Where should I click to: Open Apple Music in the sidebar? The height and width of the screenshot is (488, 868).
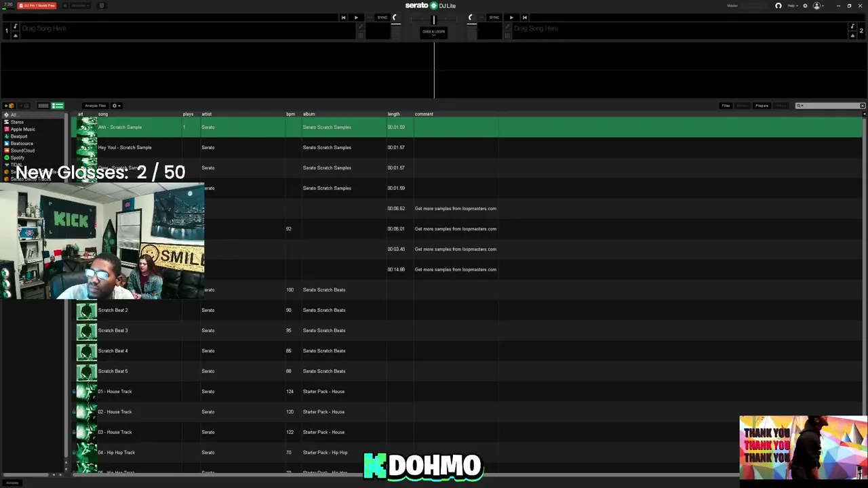22,129
